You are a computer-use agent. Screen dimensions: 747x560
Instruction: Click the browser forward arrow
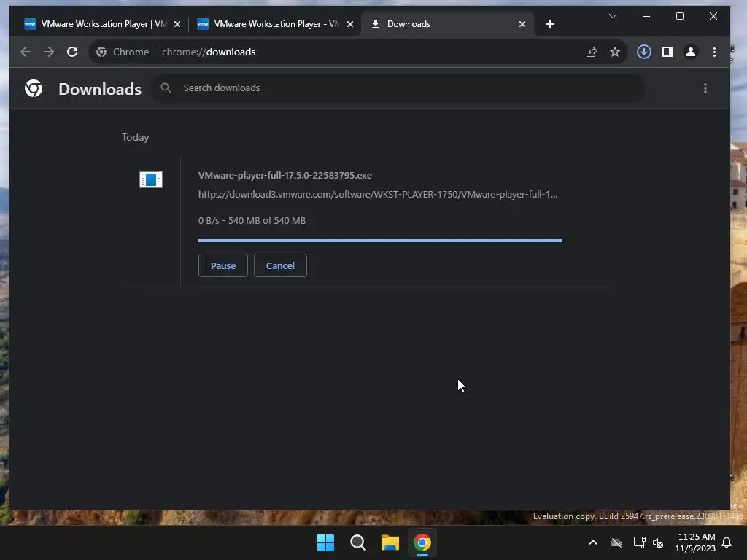click(49, 52)
